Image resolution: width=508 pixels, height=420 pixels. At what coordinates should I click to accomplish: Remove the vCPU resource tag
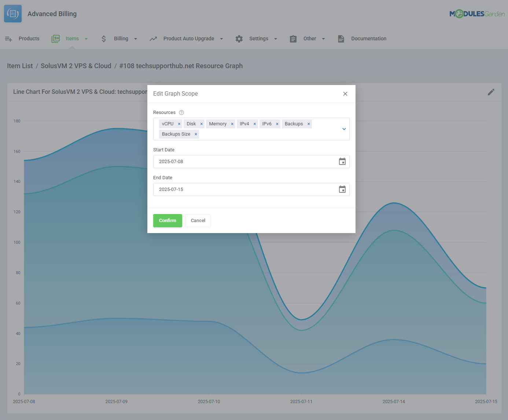pos(179,124)
